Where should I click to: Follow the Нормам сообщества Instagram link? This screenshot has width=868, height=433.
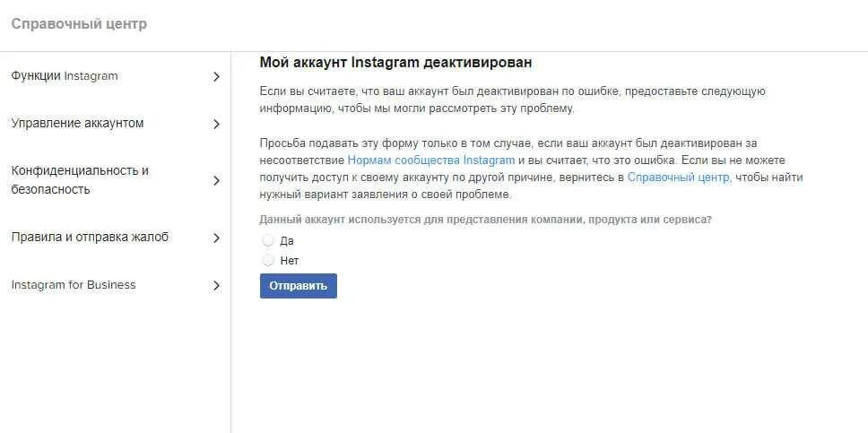point(431,160)
